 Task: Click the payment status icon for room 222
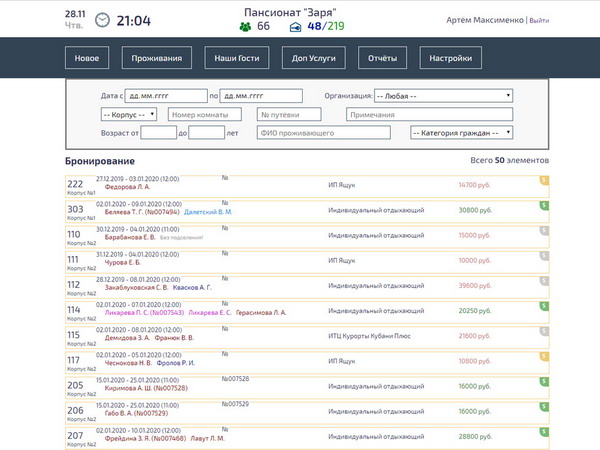pyautogui.click(x=544, y=180)
